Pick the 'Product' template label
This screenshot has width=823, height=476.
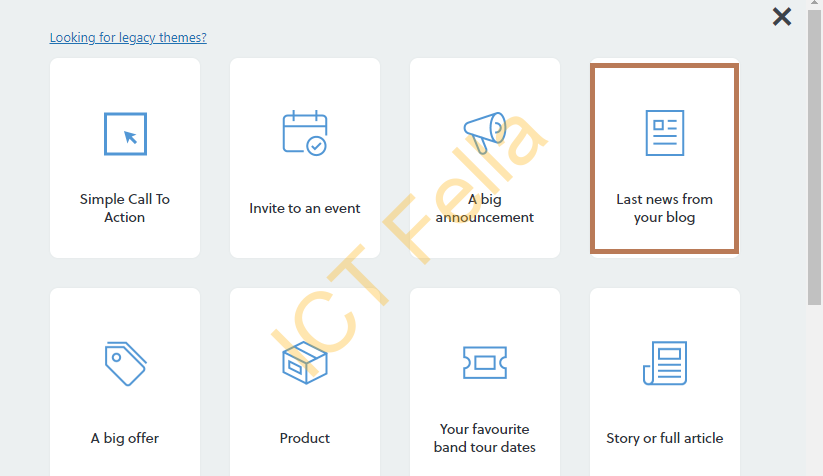(305, 438)
